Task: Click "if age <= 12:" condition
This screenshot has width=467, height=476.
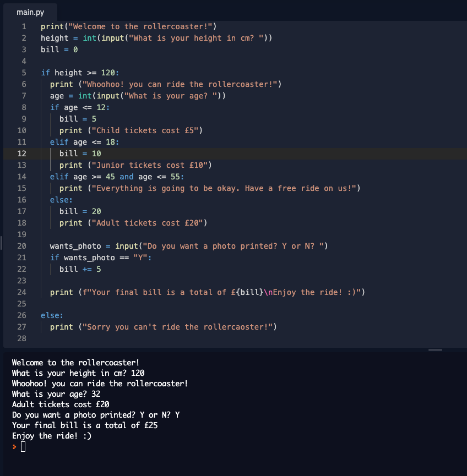Action: [x=80, y=107]
